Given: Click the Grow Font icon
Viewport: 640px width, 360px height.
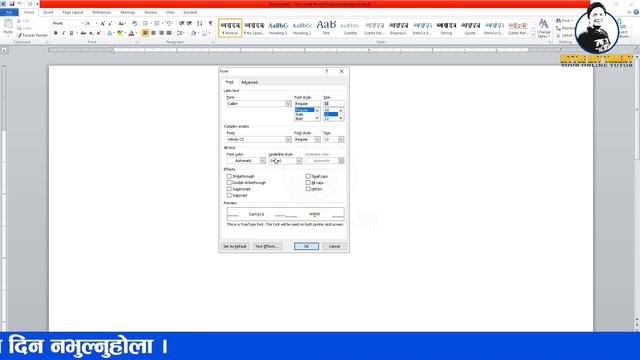Looking at the screenshot, I should [102, 24].
